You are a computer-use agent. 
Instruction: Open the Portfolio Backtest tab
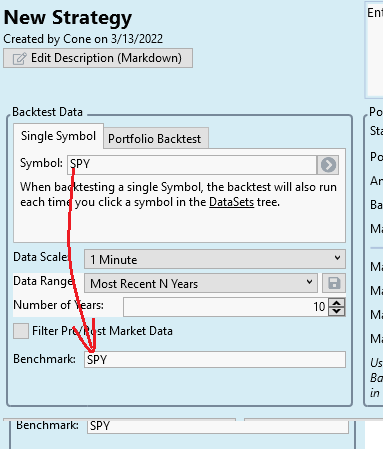click(155, 138)
